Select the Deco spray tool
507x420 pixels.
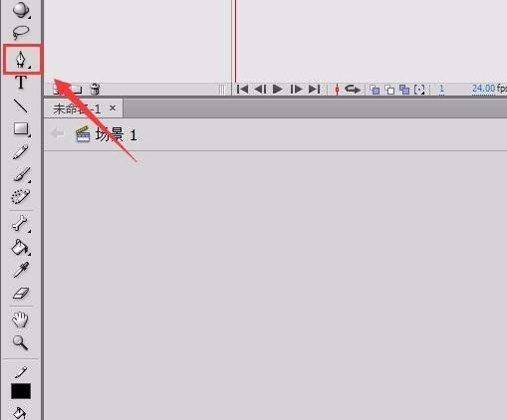point(21,197)
